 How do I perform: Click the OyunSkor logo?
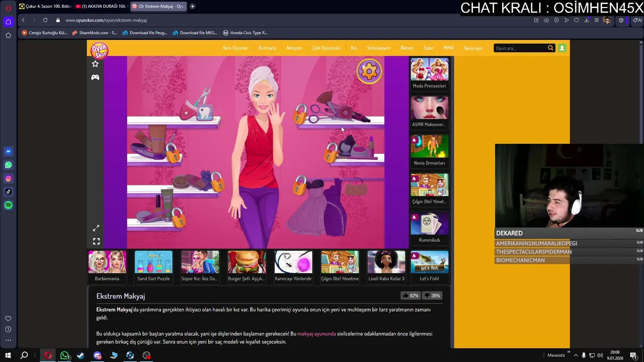pyautogui.click(x=99, y=50)
